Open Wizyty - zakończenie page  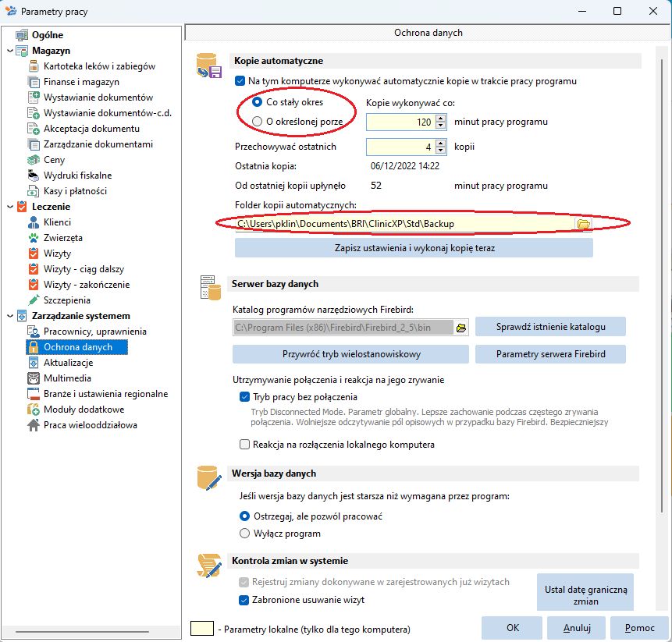click(86, 285)
